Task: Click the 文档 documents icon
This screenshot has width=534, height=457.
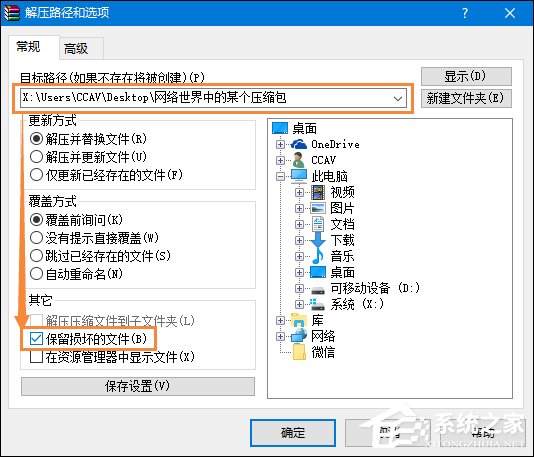Action: (318, 224)
